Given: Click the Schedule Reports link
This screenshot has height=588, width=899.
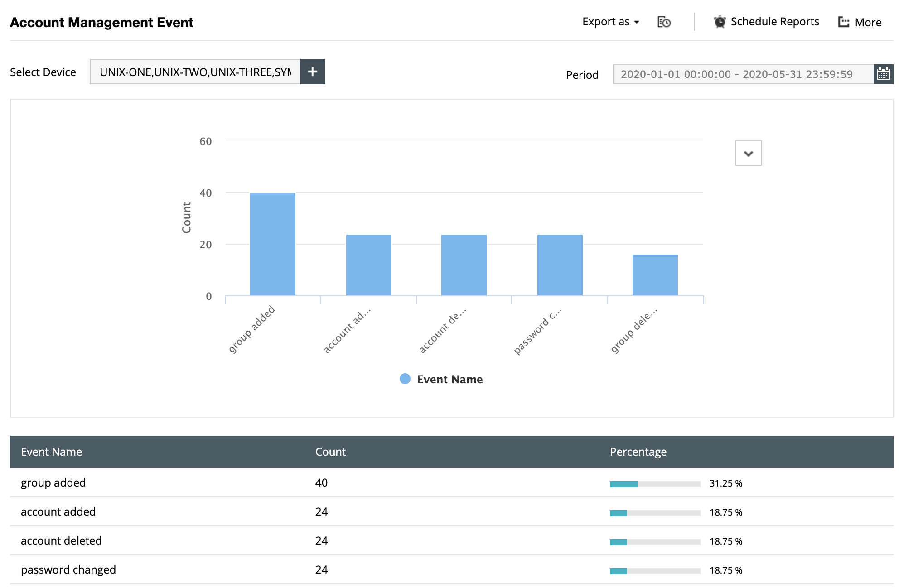Looking at the screenshot, I should point(775,22).
